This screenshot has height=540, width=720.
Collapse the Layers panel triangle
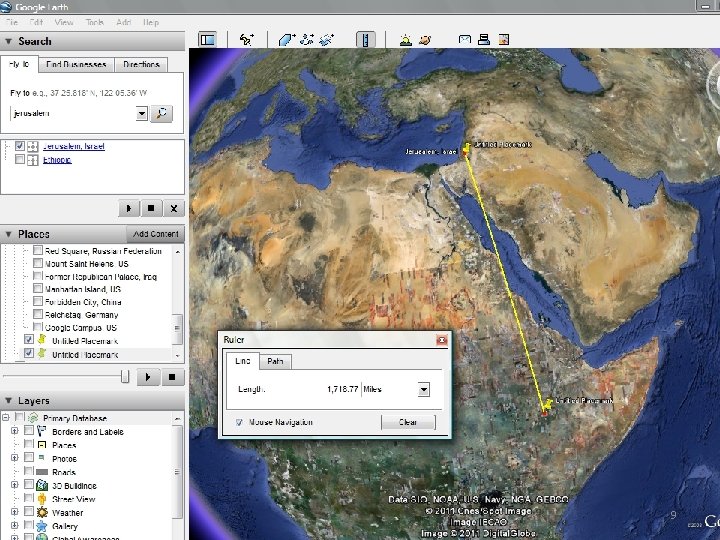pos(8,400)
